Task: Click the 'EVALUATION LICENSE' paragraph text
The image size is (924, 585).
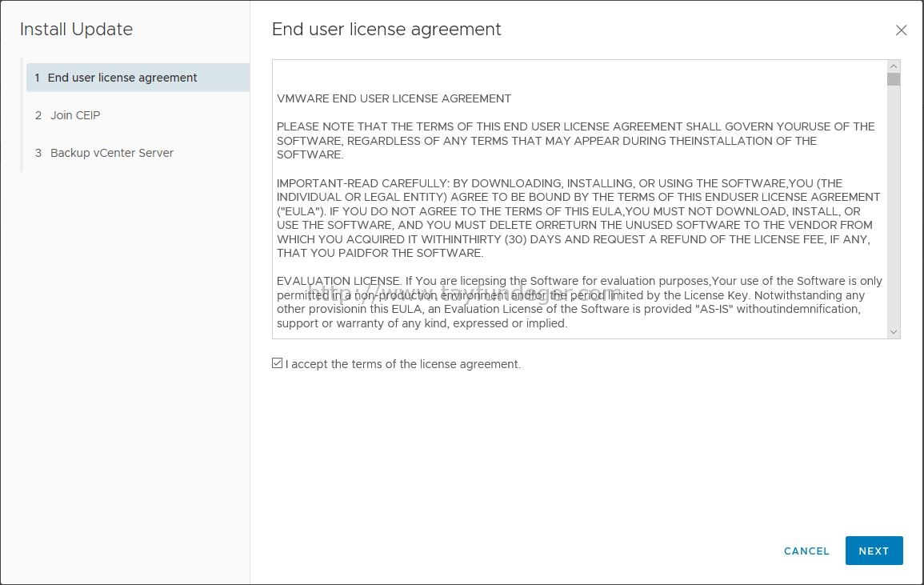Action: [579, 302]
